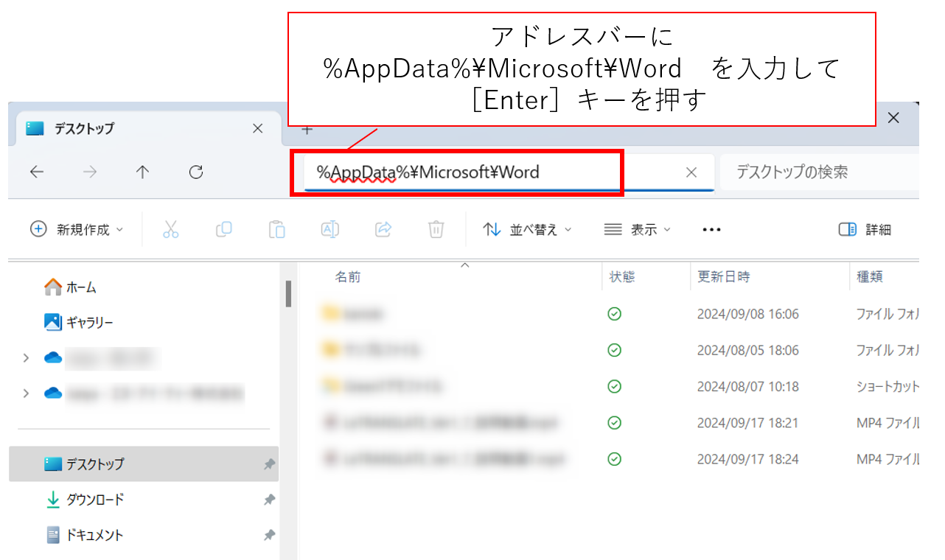Expand the first OneDrive tree item
The image size is (945, 560).
(x=27, y=358)
